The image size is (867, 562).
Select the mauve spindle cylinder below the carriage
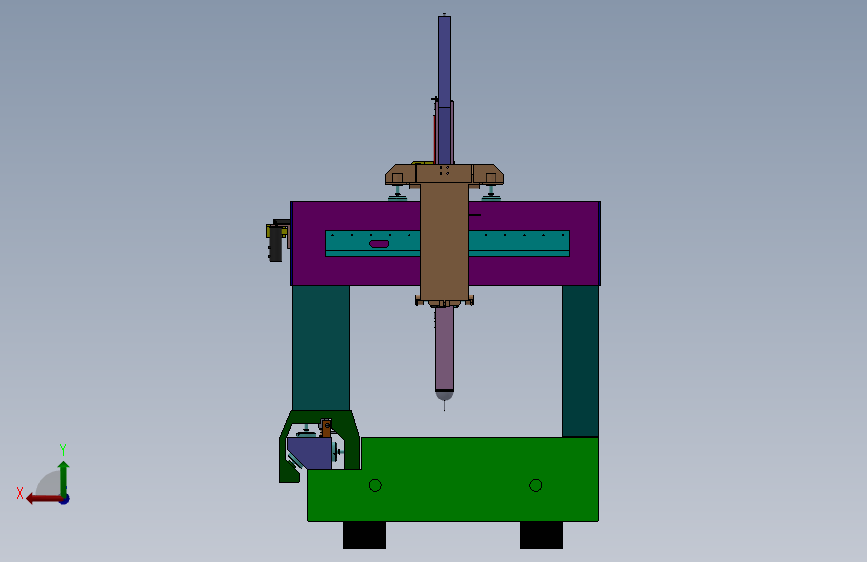tap(445, 349)
